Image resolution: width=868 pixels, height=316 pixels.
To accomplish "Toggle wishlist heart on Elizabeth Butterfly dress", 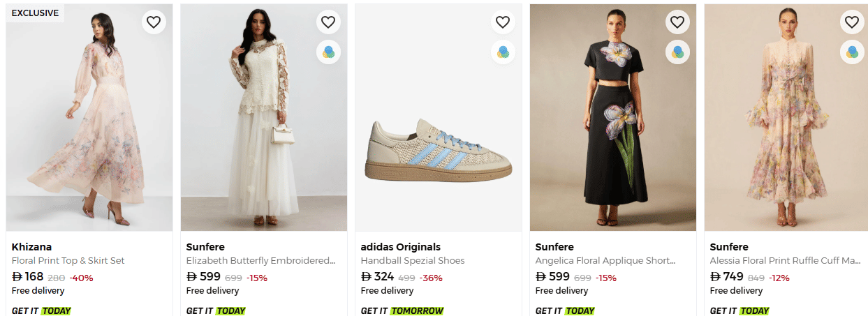I will (x=328, y=22).
